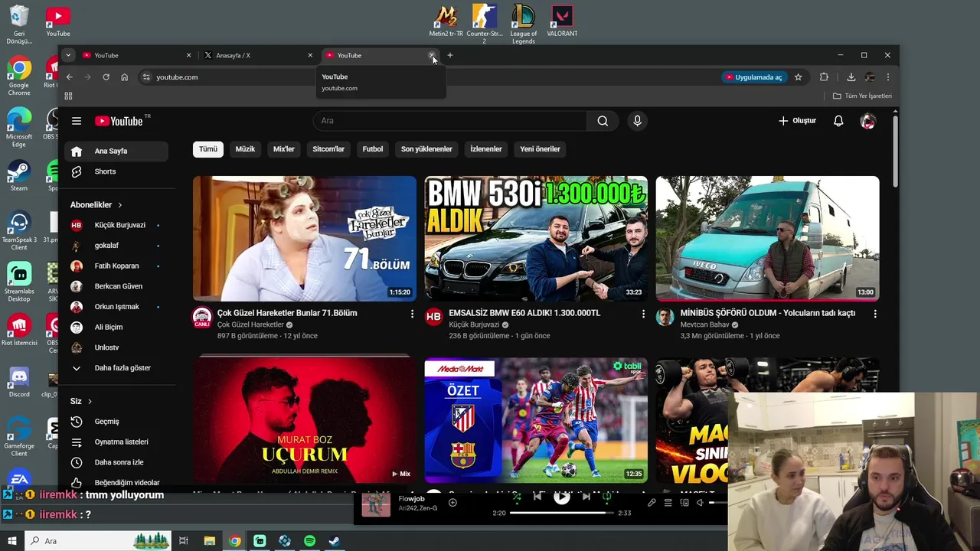Open Beğendiğim videolar in the sidebar
This screenshot has height=551, width=980.
[x=116, y=482]
